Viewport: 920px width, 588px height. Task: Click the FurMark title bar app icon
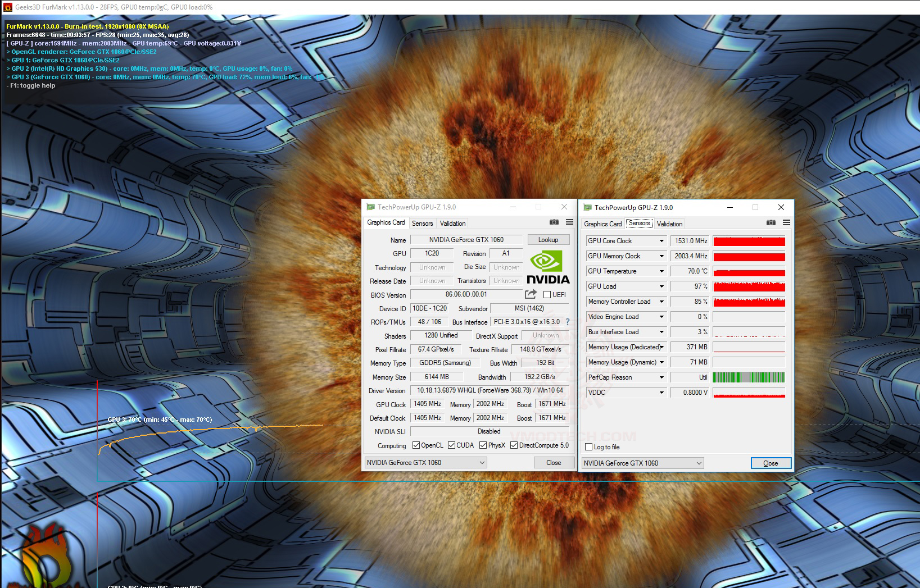click(8, 7)
